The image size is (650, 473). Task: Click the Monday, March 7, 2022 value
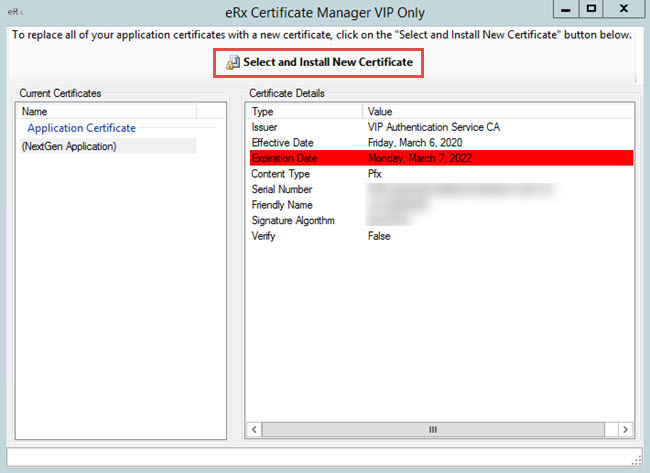point(420,158)
